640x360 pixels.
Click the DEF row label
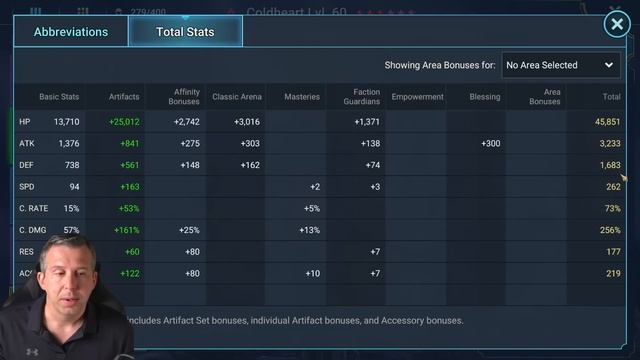(x=26, y=165)
